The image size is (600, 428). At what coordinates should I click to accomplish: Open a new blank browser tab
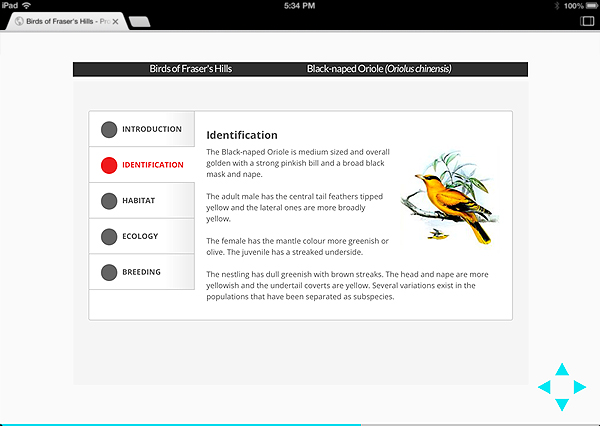[140, 22]
